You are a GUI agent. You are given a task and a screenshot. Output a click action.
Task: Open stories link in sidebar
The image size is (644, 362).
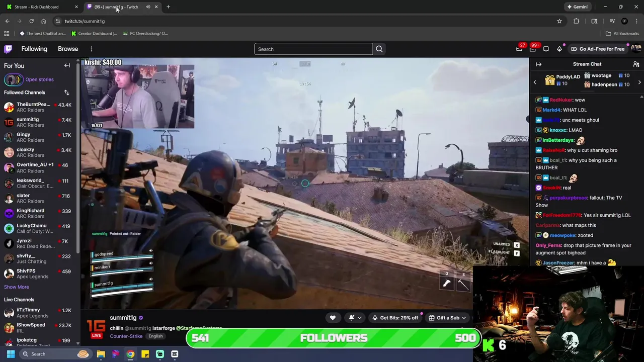click(39, 79)
